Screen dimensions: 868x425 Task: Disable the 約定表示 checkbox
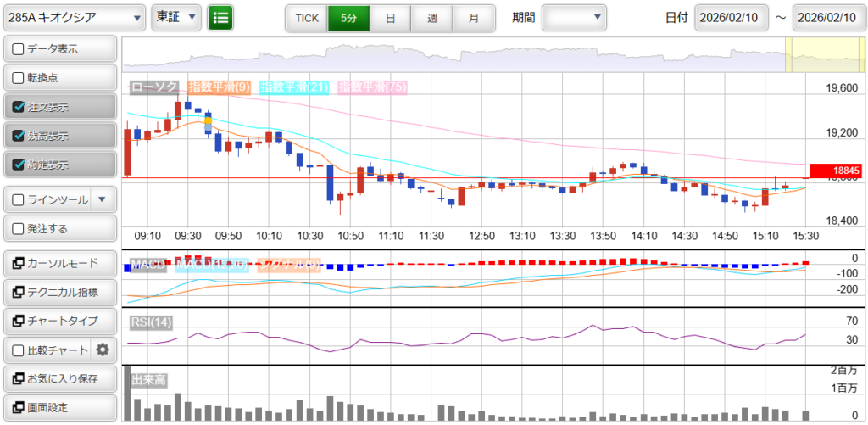pyautogui.click(x=18, y=165)
